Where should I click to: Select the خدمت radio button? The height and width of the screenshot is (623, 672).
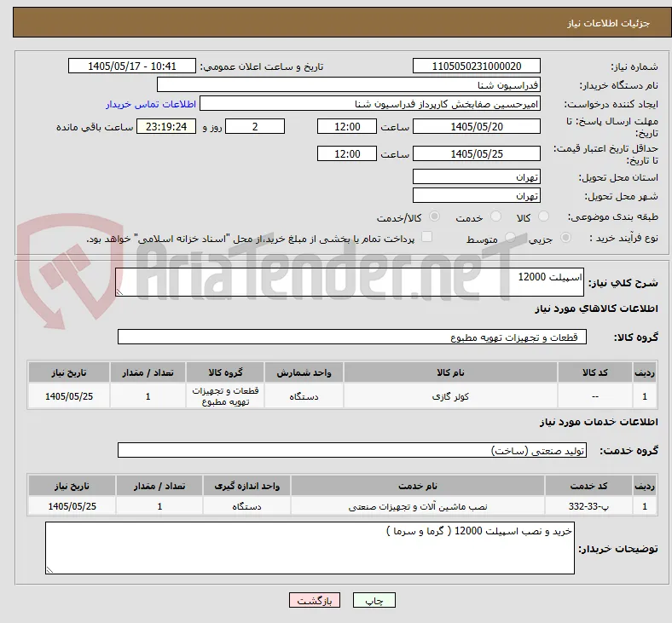click(x=495, y=216)
